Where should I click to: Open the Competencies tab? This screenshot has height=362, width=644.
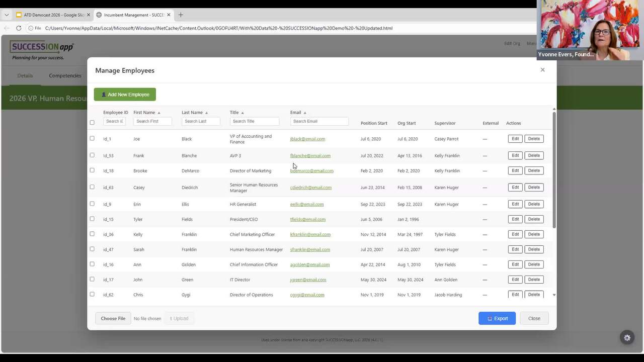click(x=65, y=76)
